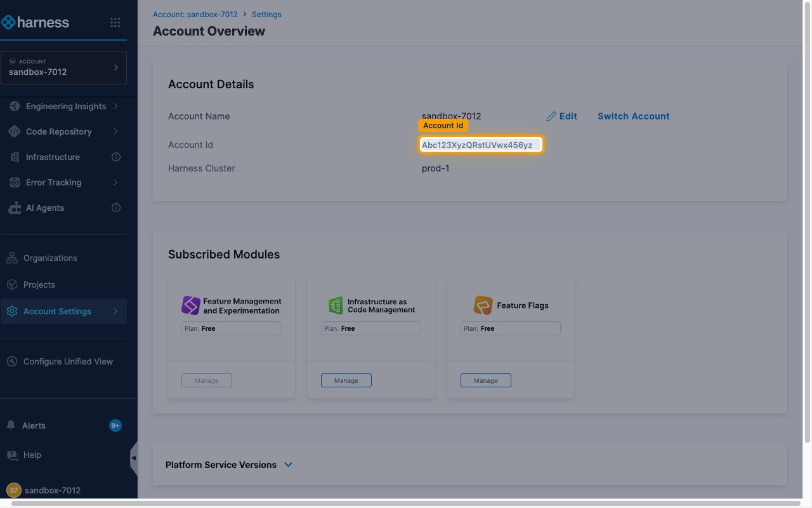This screenshot has width=812, height=508.
Task: Click the prod-1 cluster value
Action: pyautogui.click(x=436, y=168)
